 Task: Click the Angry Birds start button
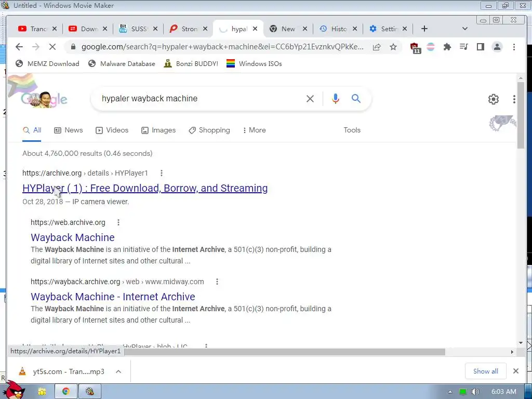14,390
